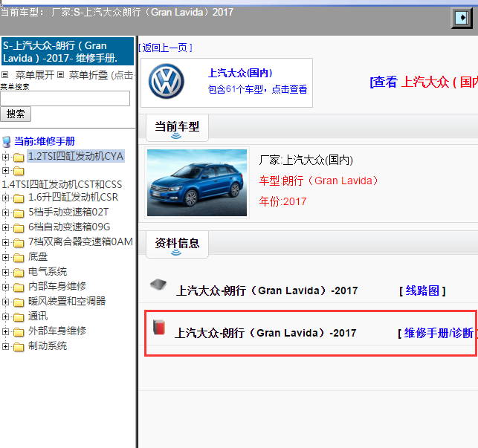Click the folder icon for 暖风装置和空调器
The image size is (478, 448).
coord(19,302)
